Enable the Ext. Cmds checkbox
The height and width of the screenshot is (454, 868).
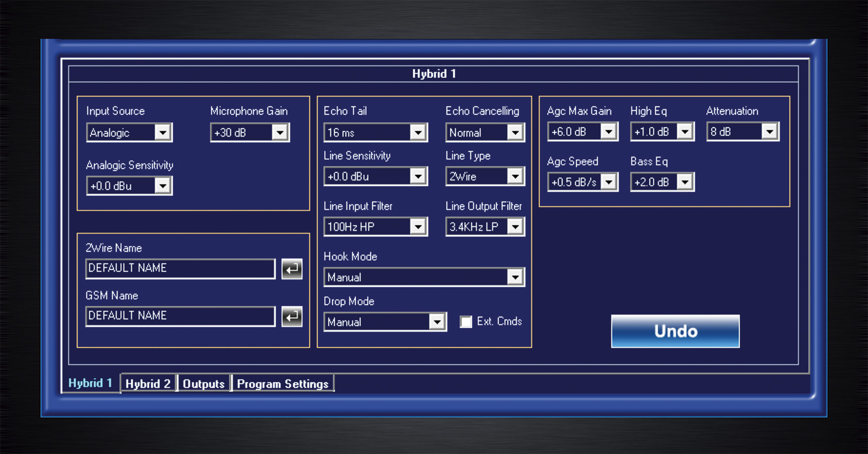pyautogui.click(x=466, y=321)
